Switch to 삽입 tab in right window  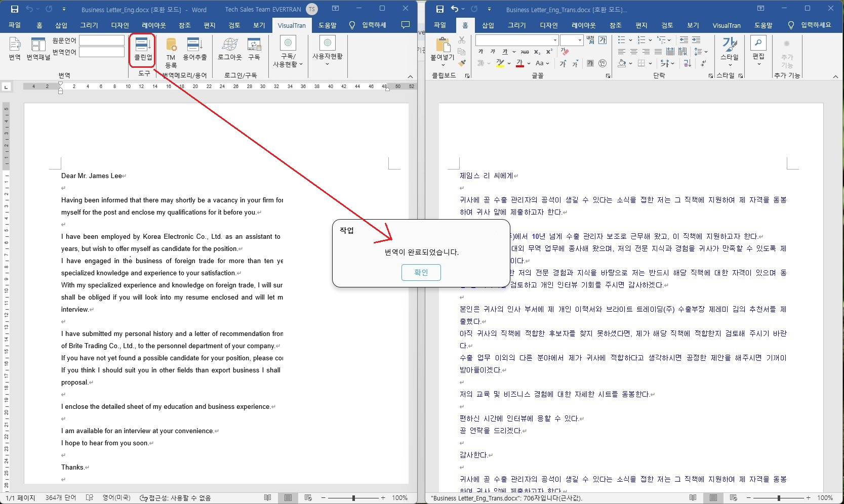(x=488, y=25)
